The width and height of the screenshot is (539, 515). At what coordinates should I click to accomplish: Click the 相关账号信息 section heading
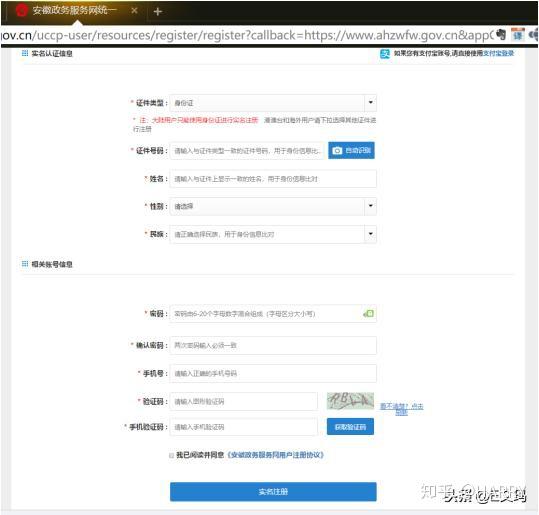pyautogui.click(x=52, y=264)
